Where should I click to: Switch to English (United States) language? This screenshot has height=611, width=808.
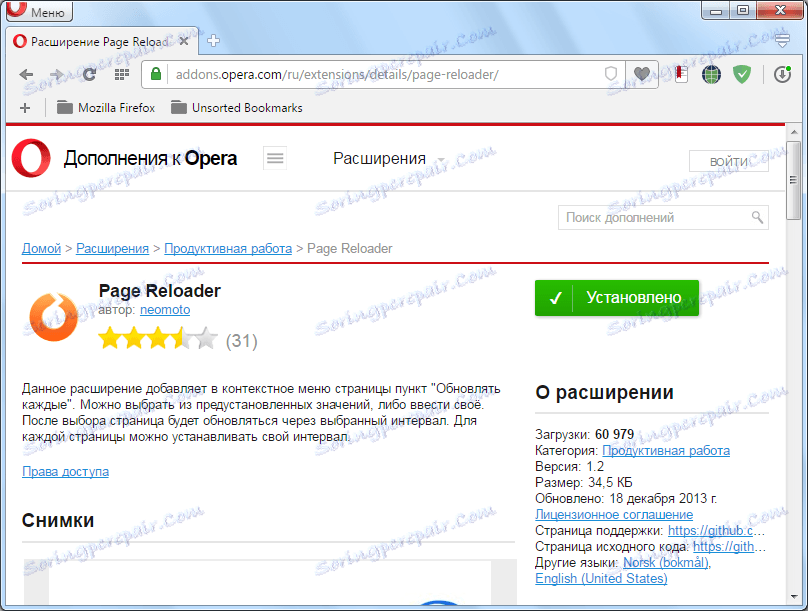point(601,579)
